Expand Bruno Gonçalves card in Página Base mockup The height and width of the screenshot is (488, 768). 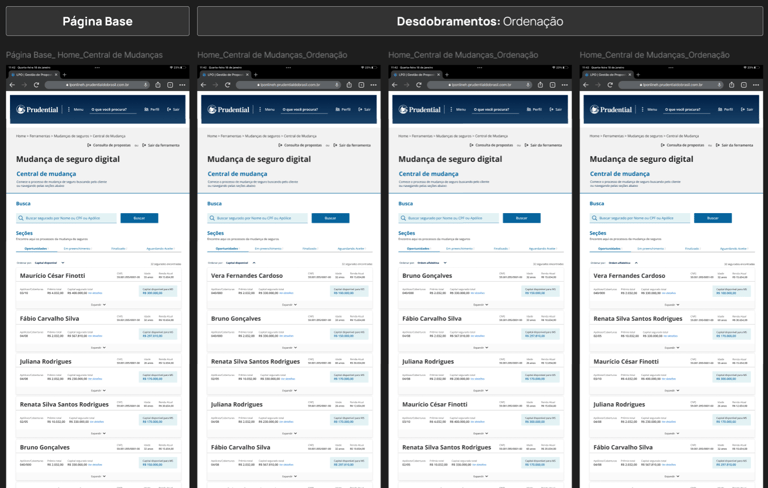98,476
